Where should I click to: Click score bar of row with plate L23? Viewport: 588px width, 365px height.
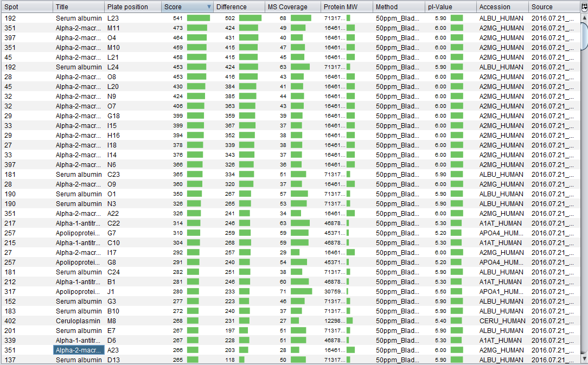coord(198,18)
